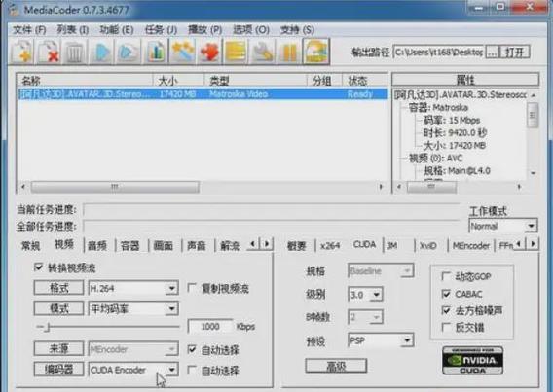Open the B帧数 dropdown
Screen dimensions: 553x392
(377, 317)
